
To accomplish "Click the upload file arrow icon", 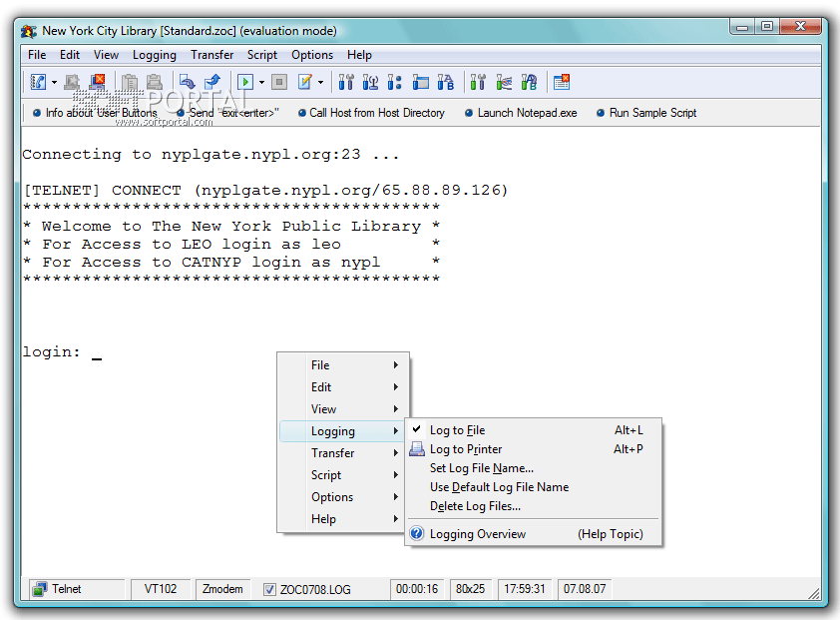I will (x=212, y=82).
